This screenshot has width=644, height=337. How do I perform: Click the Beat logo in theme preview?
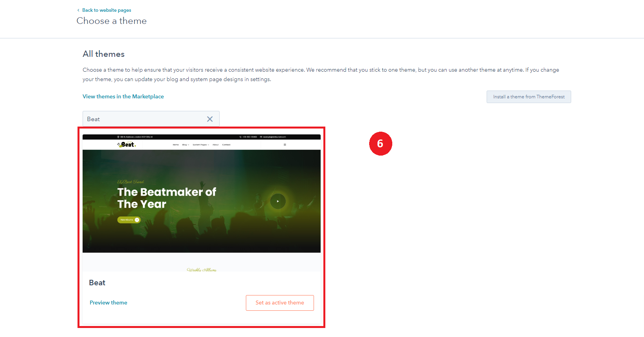click(126, 145)
